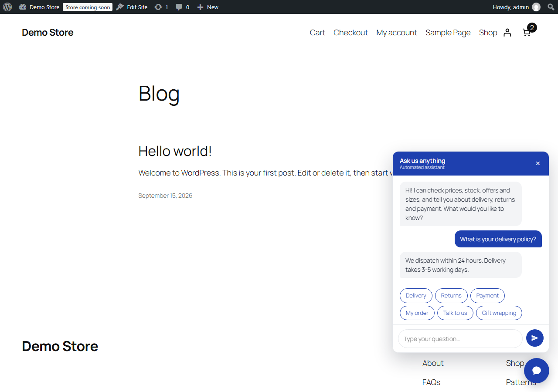Viewport: 558px width, 392px height.
Task: Open the About footer link
Action: pyautogui.click(x=433, y=363)
